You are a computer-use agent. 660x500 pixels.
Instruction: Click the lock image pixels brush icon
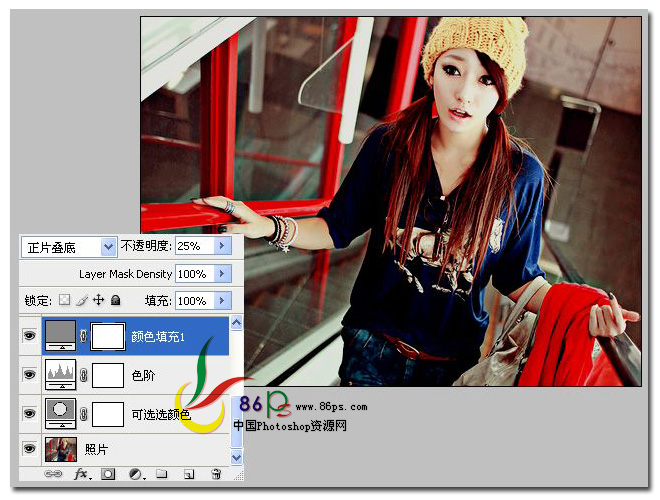coord(82,300)
